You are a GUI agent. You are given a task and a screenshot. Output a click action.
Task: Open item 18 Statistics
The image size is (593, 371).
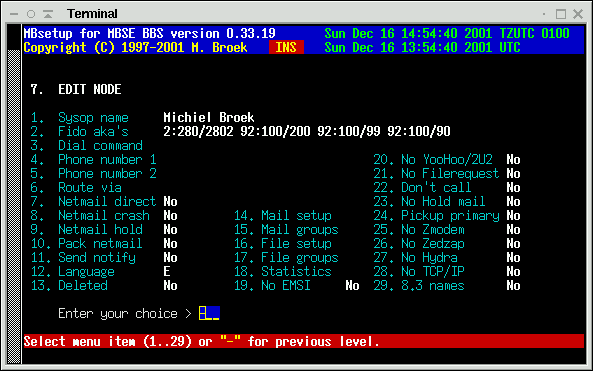(x=283, y=271)
